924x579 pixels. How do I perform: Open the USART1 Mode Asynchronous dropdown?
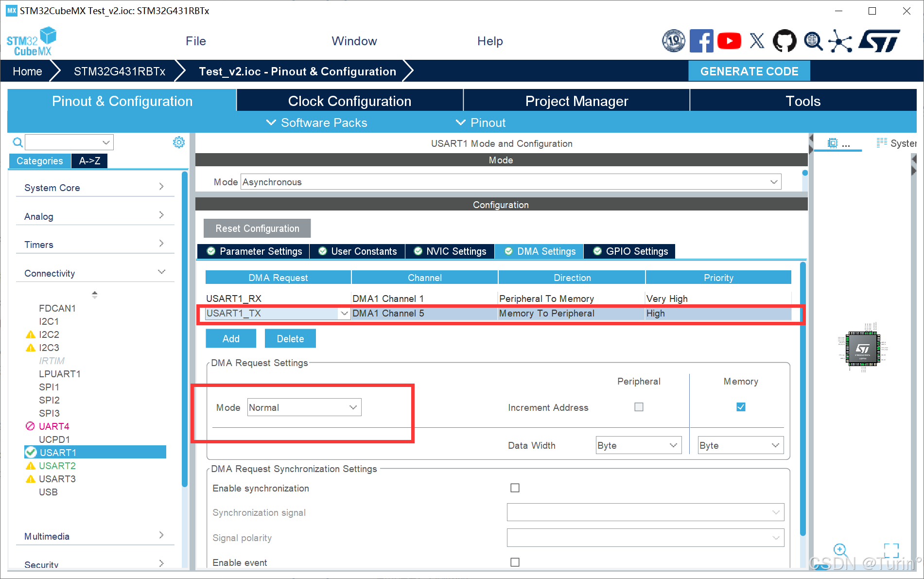(511, 182)
